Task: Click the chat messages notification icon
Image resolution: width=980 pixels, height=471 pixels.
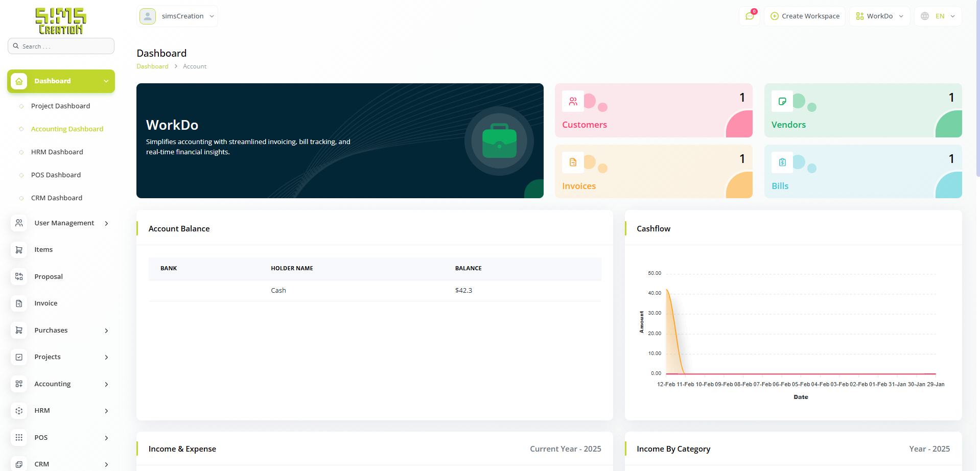Action: 750,16
